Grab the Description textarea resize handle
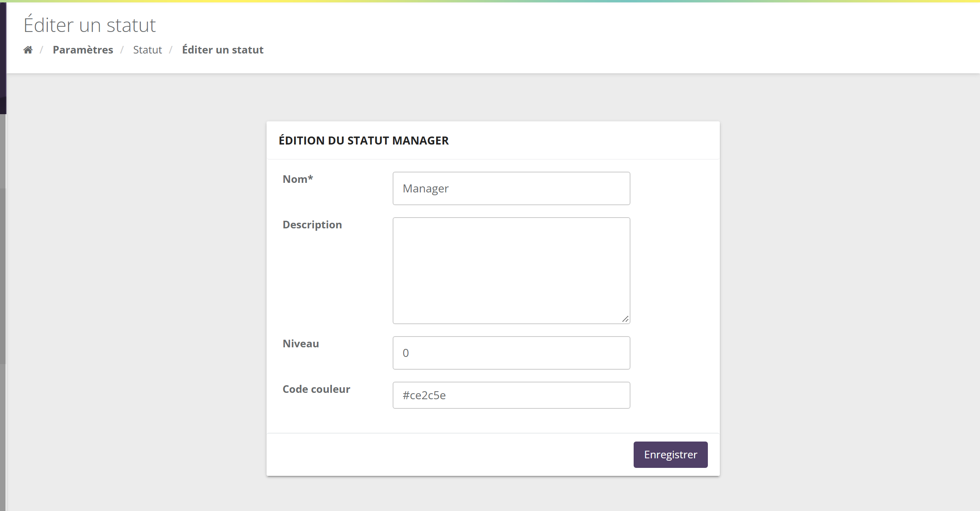 tap(625, 319)
